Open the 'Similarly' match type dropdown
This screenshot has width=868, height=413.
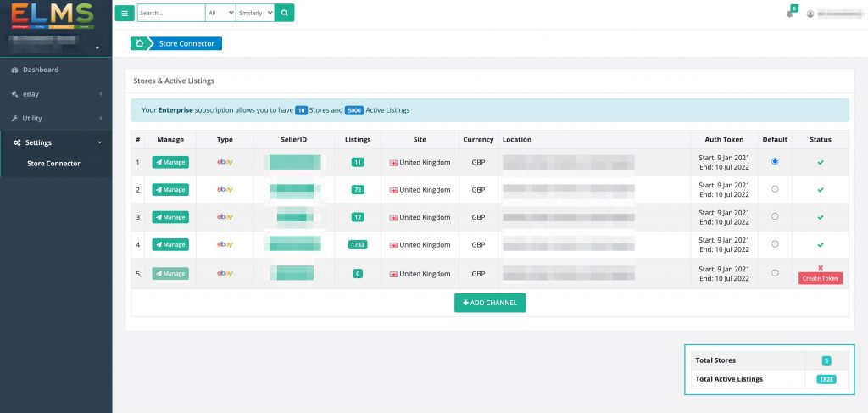coord(256,13)
